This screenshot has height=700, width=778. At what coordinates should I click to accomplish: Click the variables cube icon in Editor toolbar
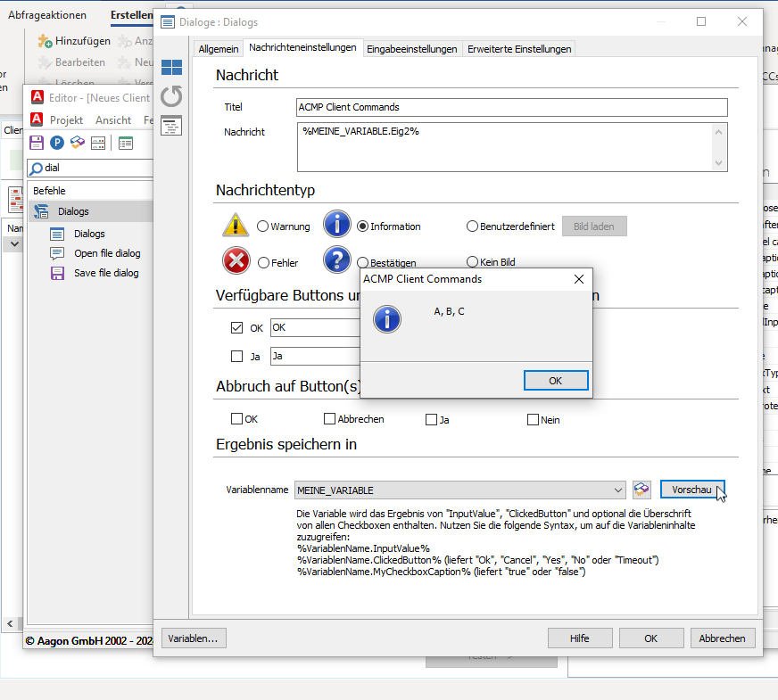[x=78, y=143]
